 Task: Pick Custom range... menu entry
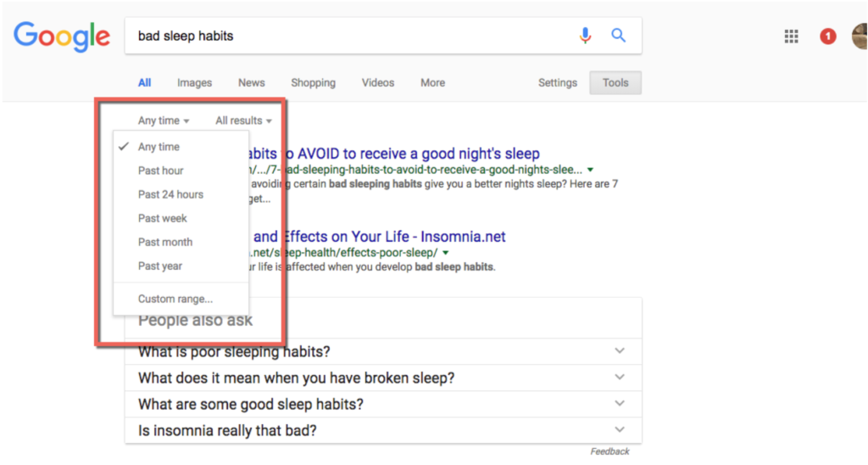[x=175, y=299]
